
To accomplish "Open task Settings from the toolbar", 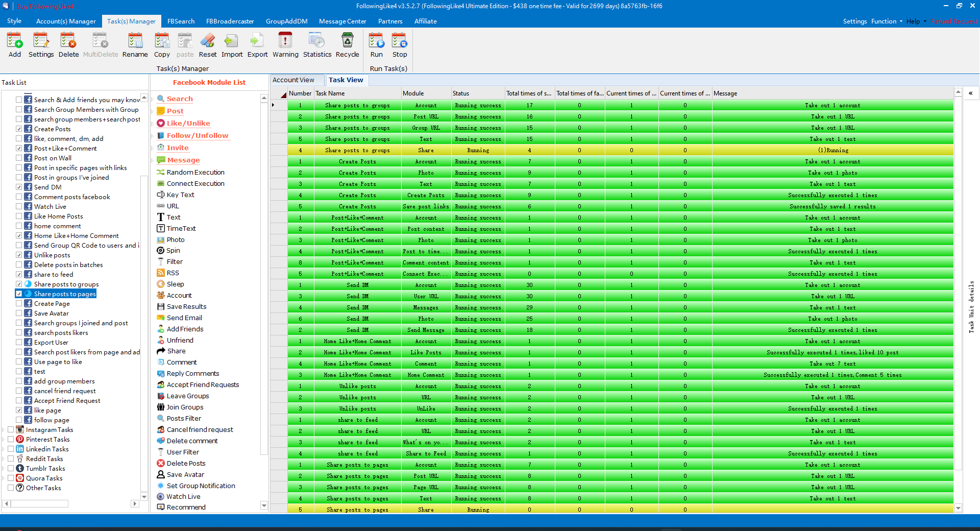I will pos(41,45).
